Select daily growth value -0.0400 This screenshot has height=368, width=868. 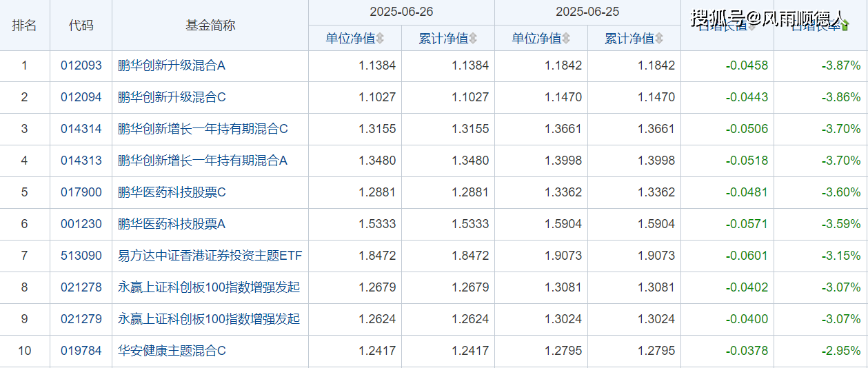click(x=747, y=319)
